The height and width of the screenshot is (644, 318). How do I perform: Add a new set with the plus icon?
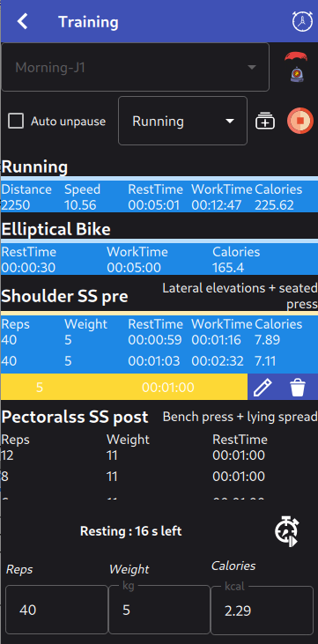(265, 122)
